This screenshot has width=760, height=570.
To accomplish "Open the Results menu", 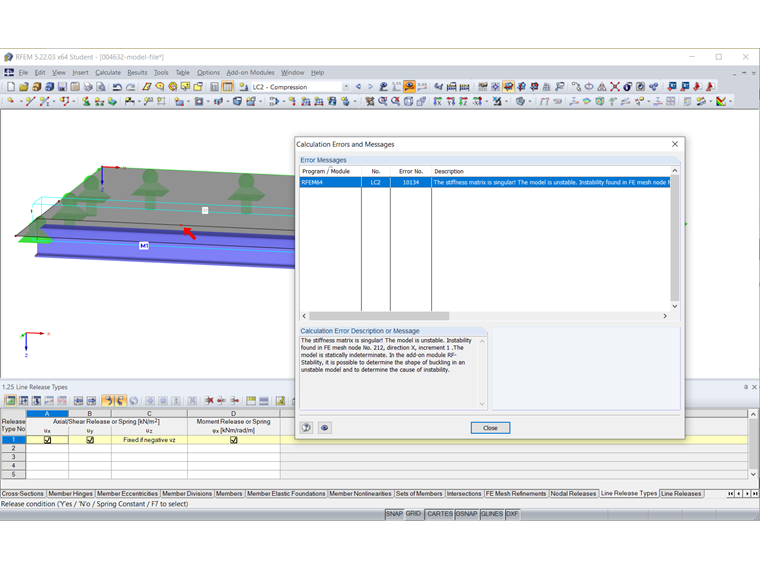I will pyautogui.click(x=137, y=73).
